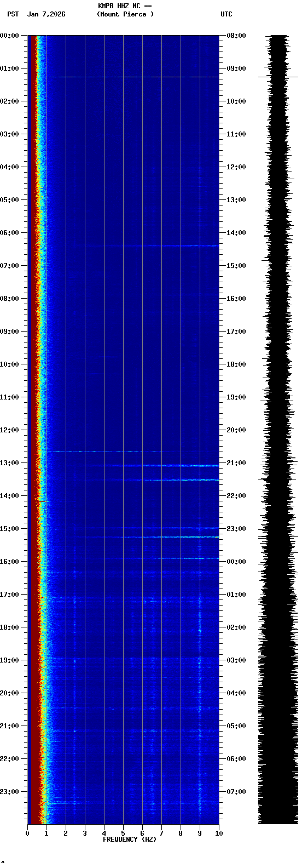Click the PST time label '13:00'

9,463
